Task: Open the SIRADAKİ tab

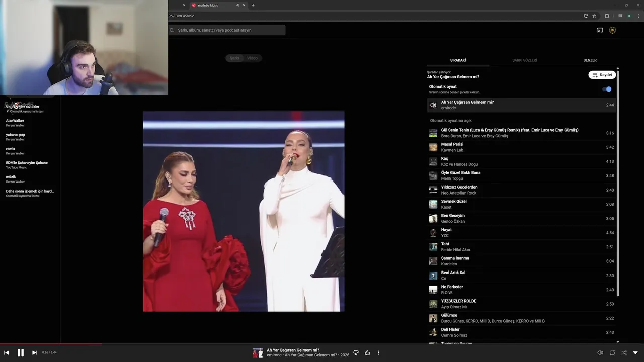Action: [x=458, y=60]
